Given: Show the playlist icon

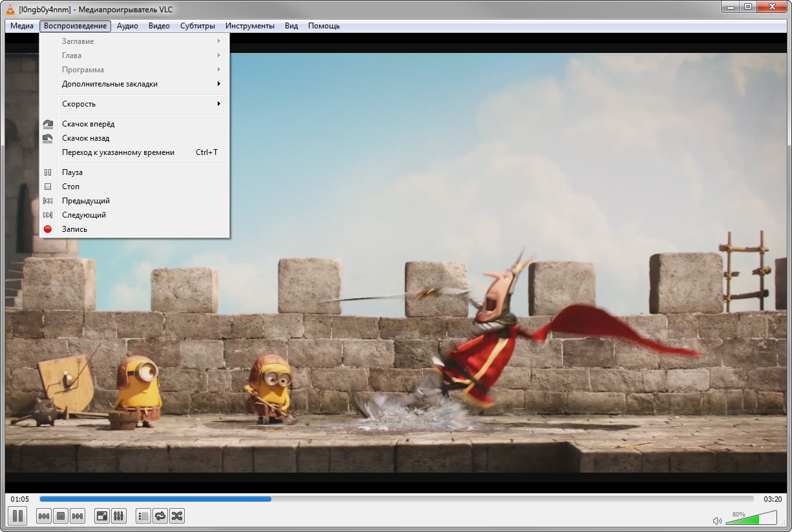Looking at the screenshot, I should coord(143,516).
